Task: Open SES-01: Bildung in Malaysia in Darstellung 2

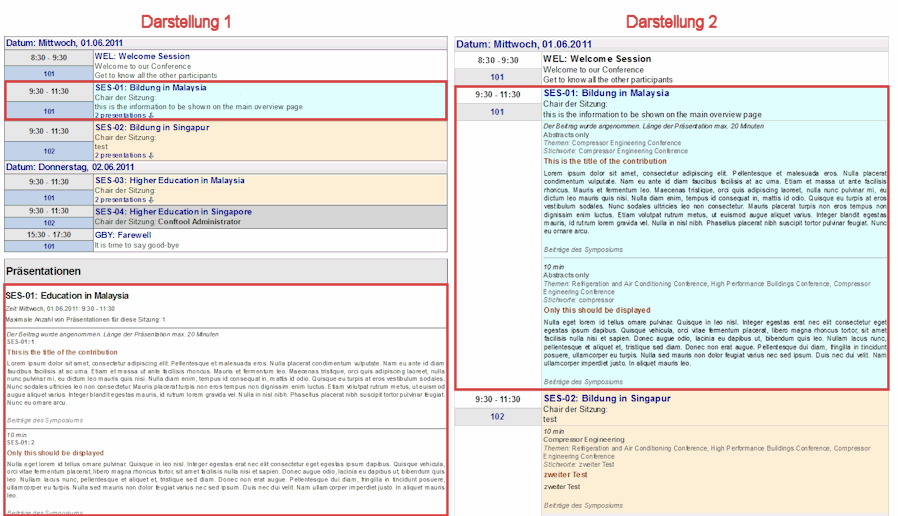Action: click(x=606, y=93)
